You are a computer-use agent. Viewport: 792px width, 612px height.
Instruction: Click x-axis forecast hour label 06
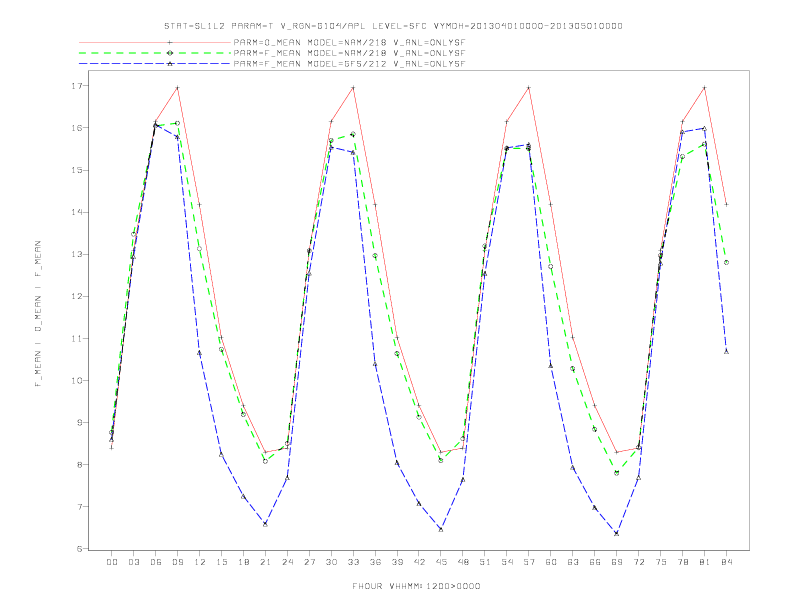click(156, 562)
